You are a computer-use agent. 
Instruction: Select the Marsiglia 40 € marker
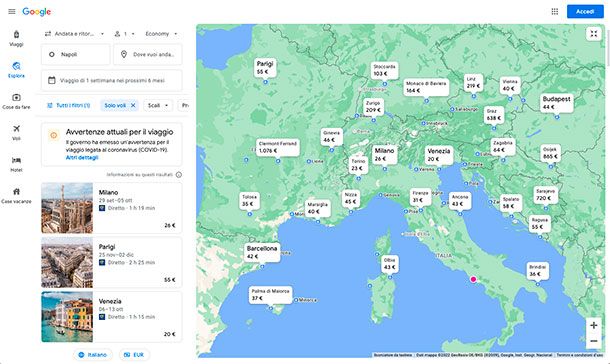317,208
